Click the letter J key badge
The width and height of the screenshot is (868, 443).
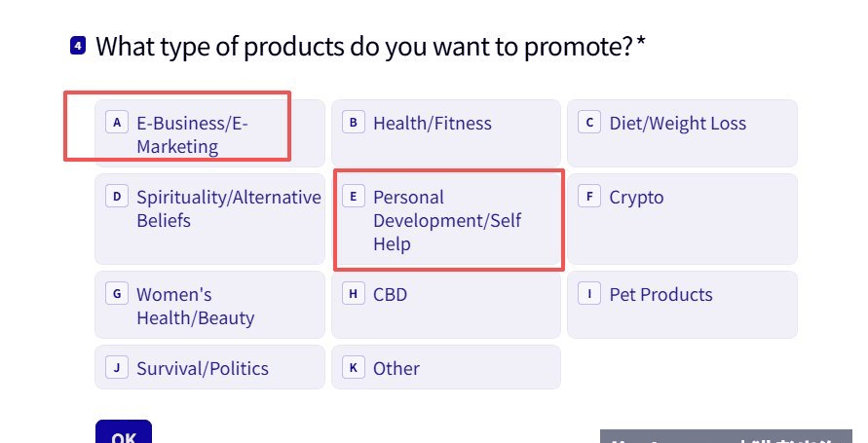coord(117,368)
